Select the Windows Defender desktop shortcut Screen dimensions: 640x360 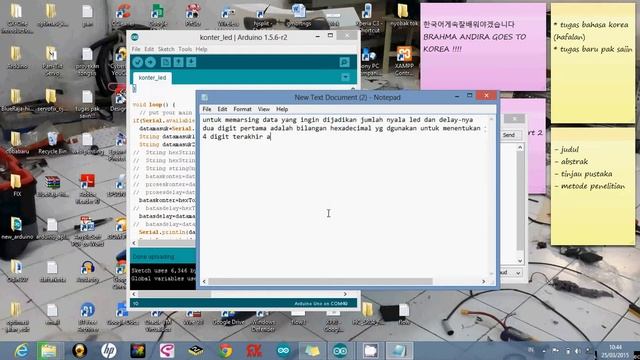(x=263, y=321)
